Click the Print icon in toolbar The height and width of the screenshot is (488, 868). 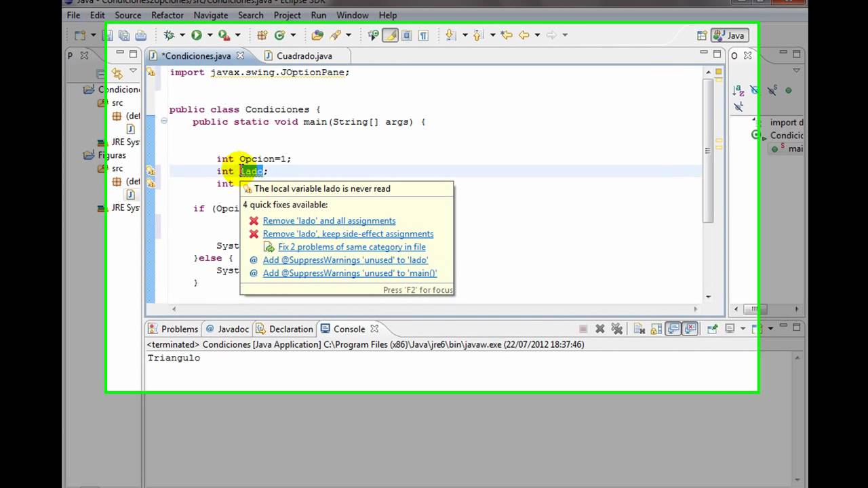point(140,35)
